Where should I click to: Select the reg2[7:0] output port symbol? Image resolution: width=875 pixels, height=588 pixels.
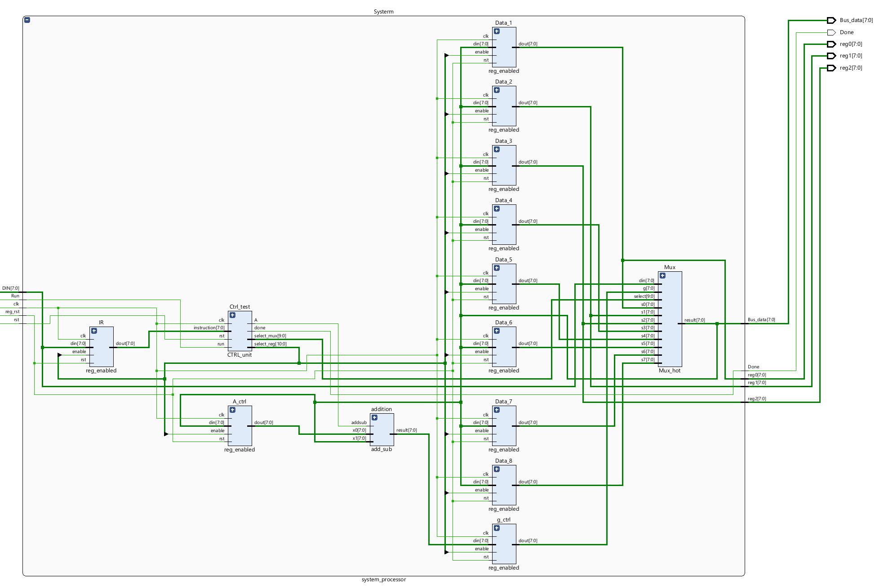click(x=831, y=68)
